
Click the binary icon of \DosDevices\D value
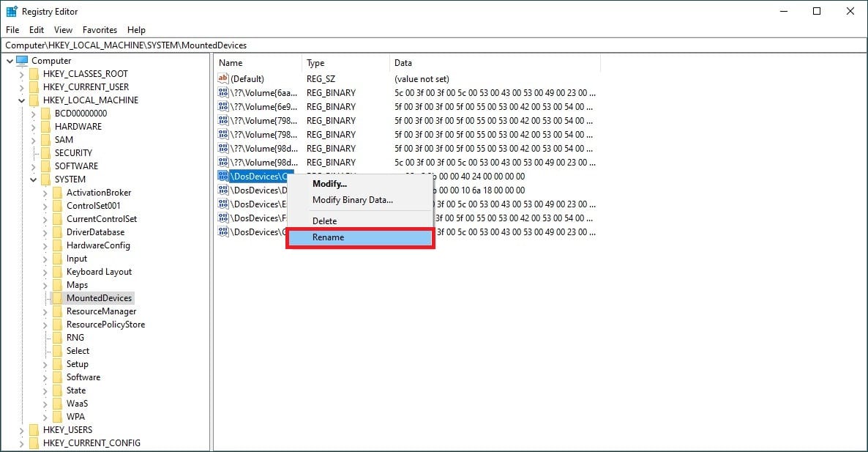click(x=223, y=190)
